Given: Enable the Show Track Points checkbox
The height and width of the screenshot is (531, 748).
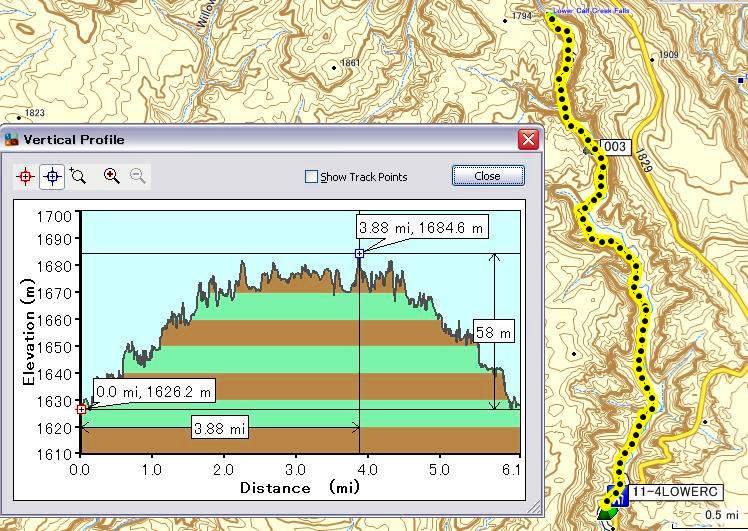Looking at the screenshot, I should (x=312, y=177).
